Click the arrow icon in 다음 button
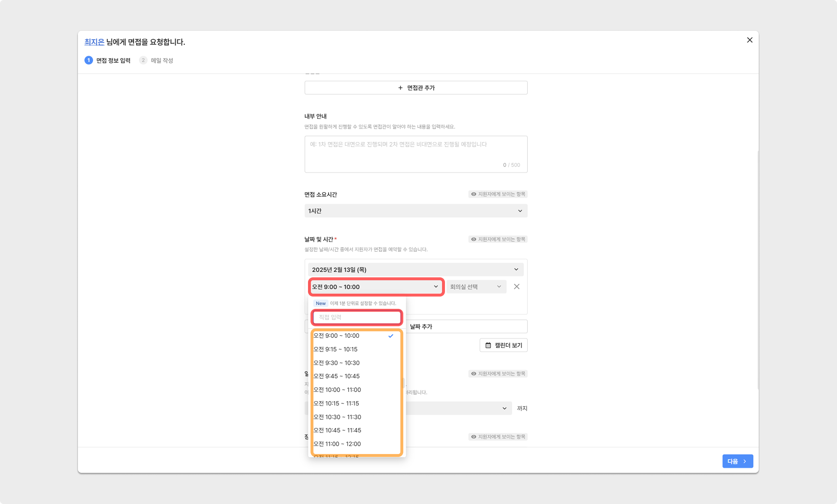 745,461
